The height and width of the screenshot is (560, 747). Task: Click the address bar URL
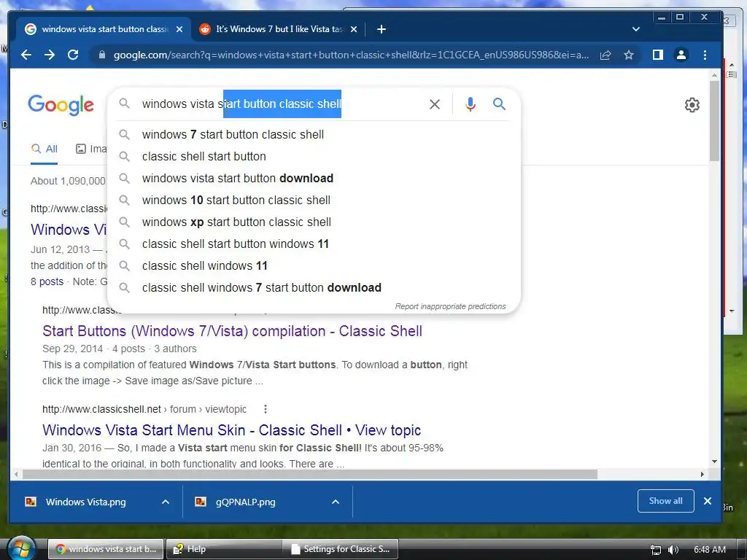(x=351, y=55)
